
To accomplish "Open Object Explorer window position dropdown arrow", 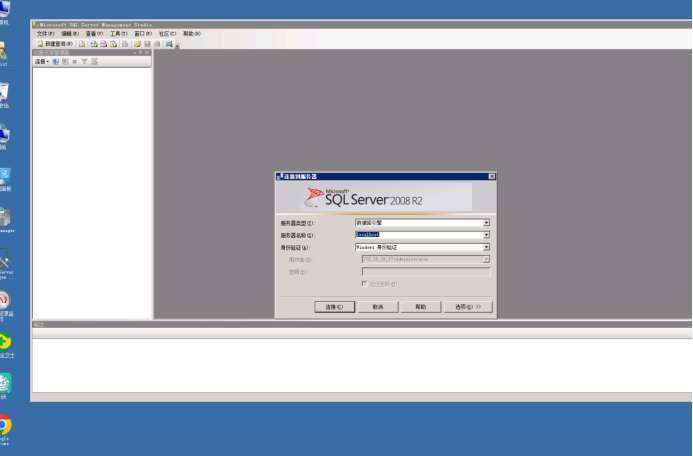I will point(134,53).
